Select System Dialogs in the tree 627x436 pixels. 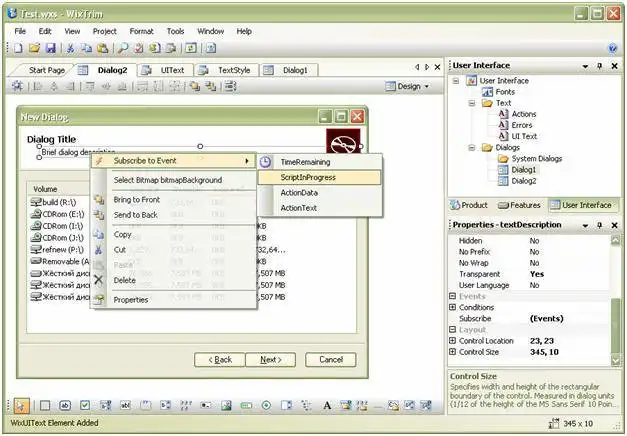coord(537,159)
